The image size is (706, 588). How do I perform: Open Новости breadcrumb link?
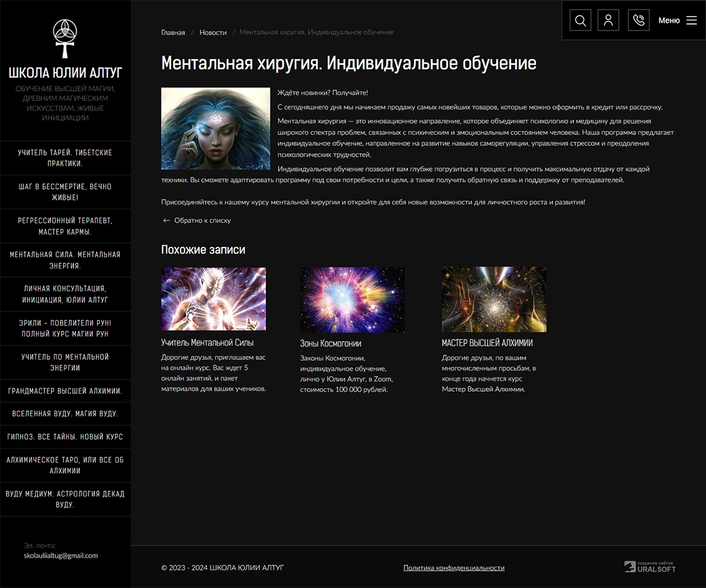click(x=213, y=32)
